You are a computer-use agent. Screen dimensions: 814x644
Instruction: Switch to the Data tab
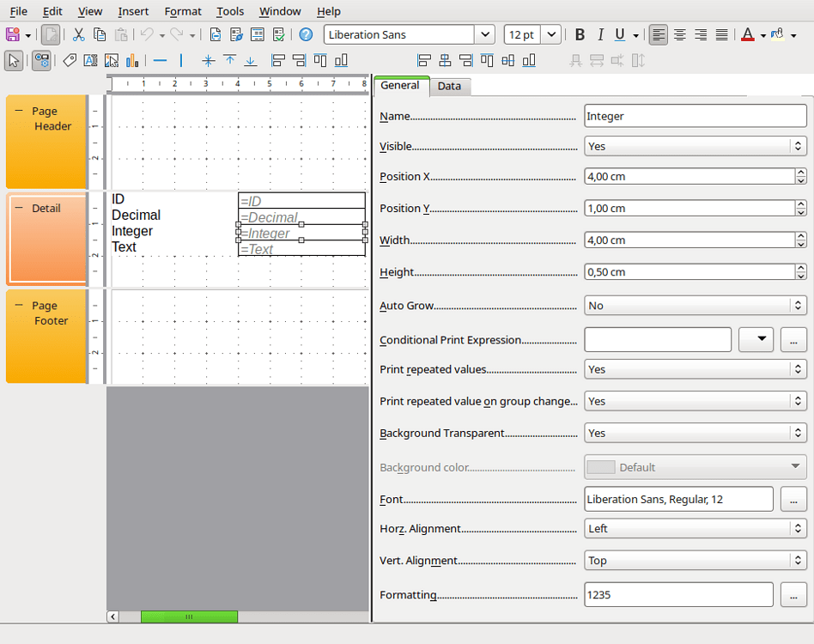coord(449,86)
